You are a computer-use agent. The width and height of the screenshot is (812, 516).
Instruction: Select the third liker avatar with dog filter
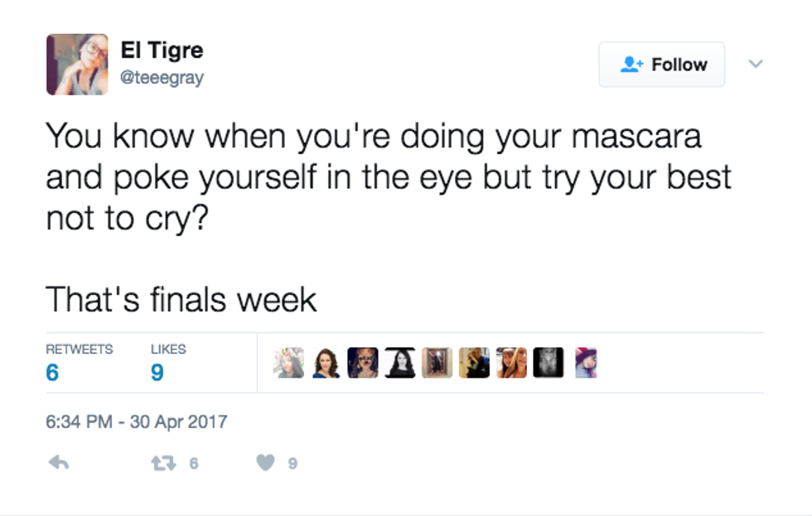click(x=363, y=363)
